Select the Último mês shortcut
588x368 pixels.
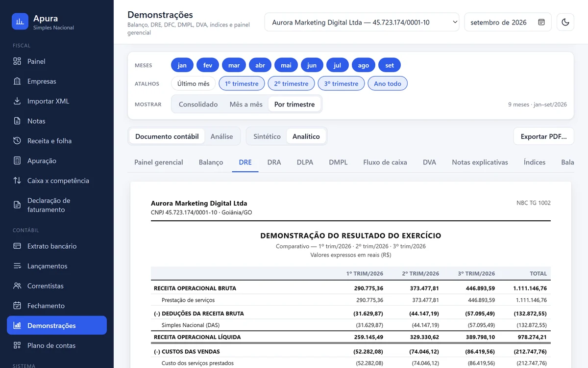tap(194, 83)
